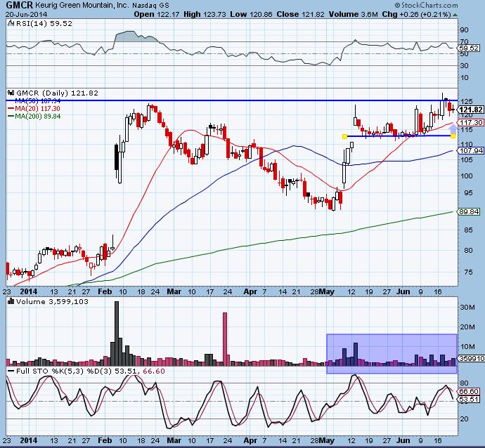Click the Apr label on the price date axis
Viewport: 485px width, 448px height.
click(x=250, y=291)
